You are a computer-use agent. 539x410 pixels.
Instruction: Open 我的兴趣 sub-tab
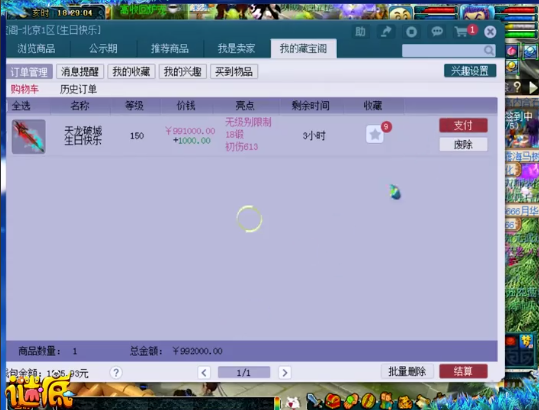click(183, 72)
